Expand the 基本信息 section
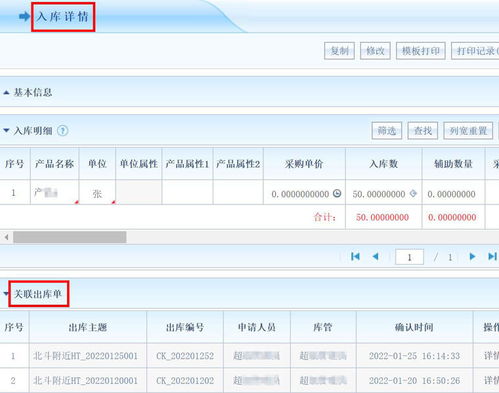Screen dimensions: 499x393 click(x=6, y=92)
